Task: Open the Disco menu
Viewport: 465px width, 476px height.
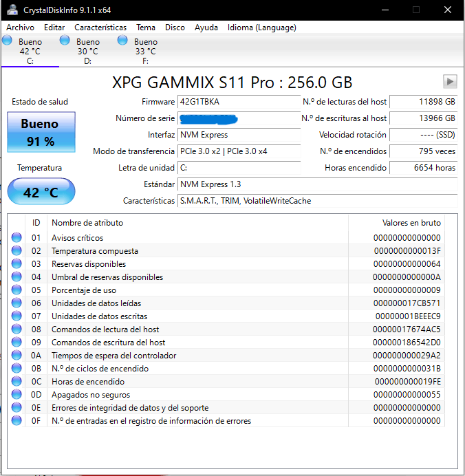Action: [x=175, y=28]
